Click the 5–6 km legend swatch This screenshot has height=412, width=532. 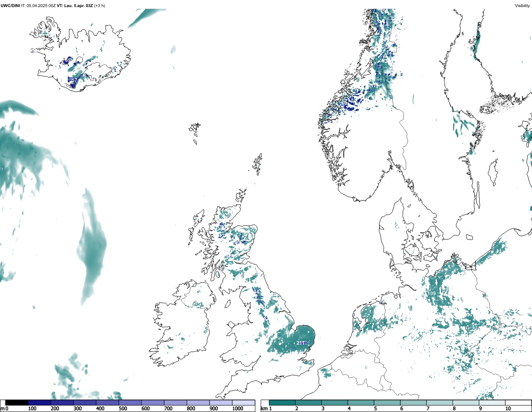coord(387,403)
